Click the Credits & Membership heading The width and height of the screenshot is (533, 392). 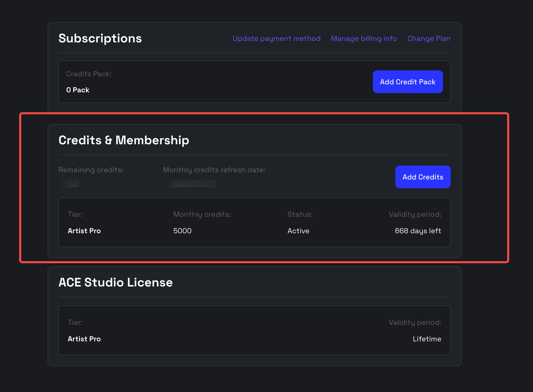124,140
